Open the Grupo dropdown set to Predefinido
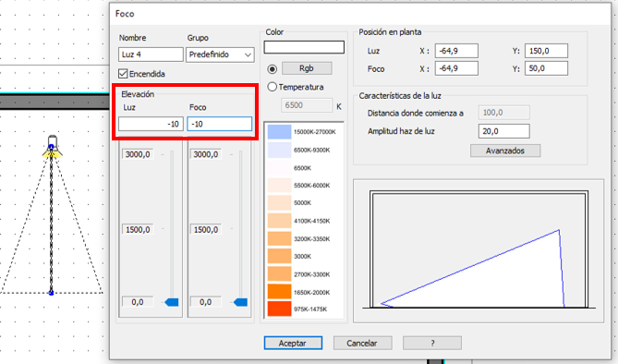 point(220,55)
